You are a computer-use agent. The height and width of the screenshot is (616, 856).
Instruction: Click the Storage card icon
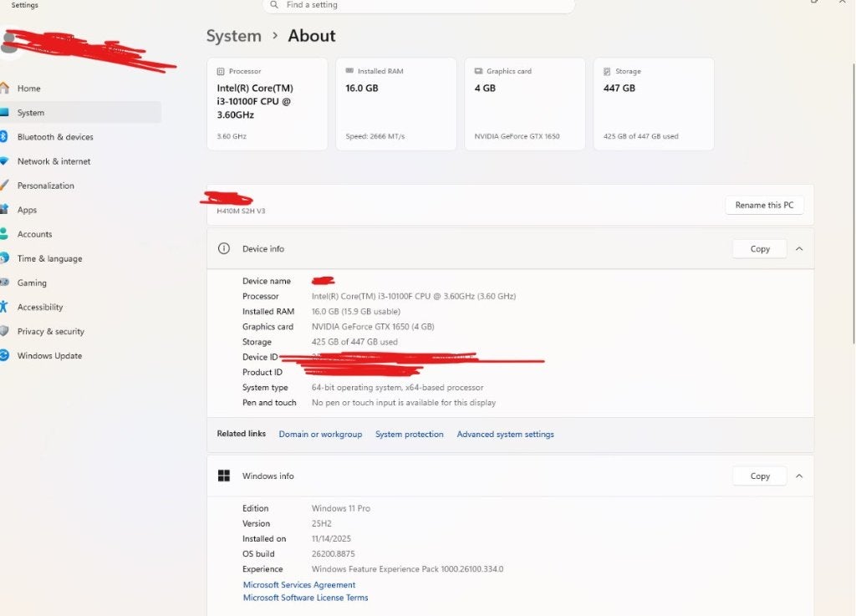[607, 72]
